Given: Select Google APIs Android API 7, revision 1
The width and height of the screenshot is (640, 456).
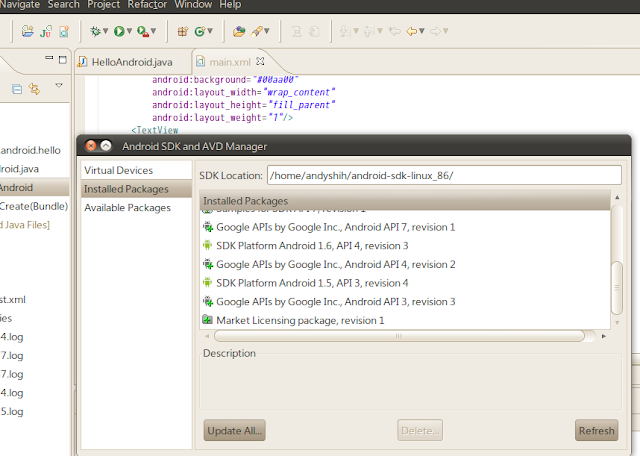Looking at the screenshot, I should [x=405, y=227].
